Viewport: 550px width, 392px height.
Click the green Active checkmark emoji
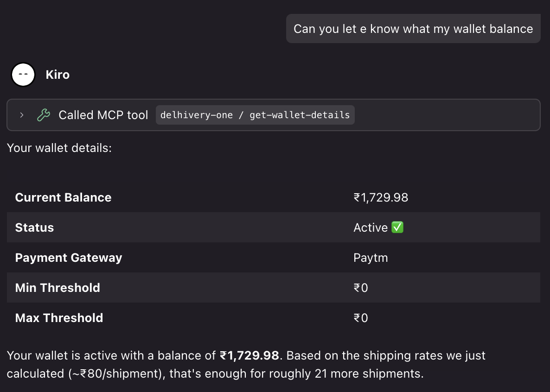point(397,227)
